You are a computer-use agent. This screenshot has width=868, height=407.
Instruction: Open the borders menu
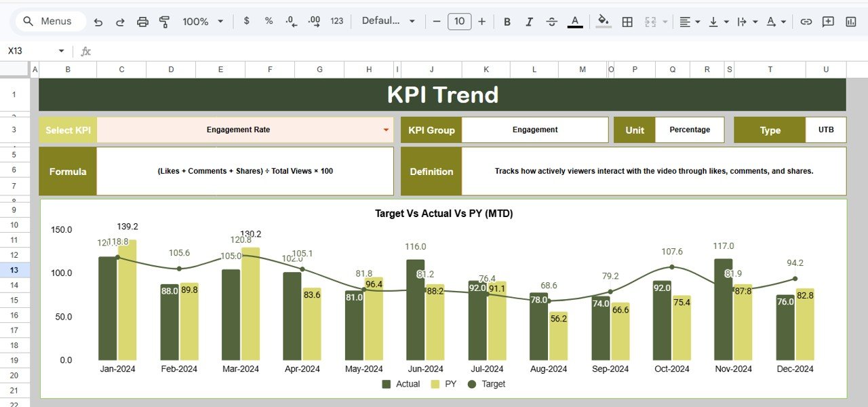point(627,21)
